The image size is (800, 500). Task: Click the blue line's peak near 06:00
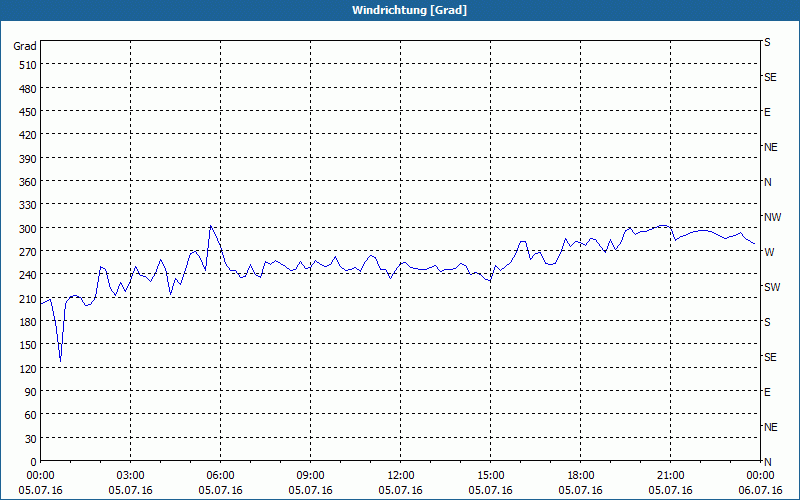click(x=210, y=226)
